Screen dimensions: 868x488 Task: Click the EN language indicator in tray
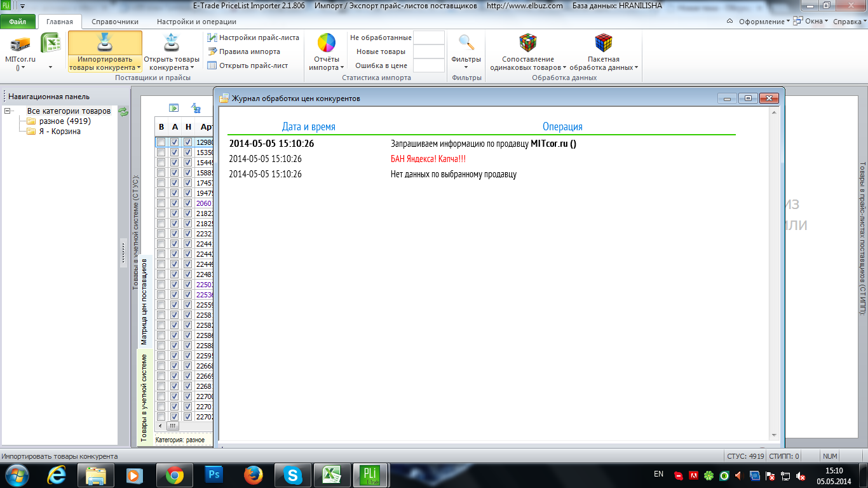[x=659, y=474]
